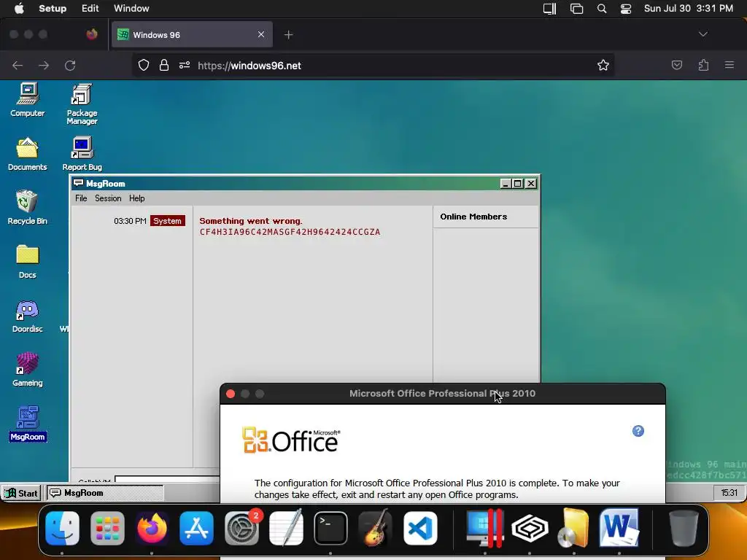Open Firefox from the Dock

[x=152, y=528]
